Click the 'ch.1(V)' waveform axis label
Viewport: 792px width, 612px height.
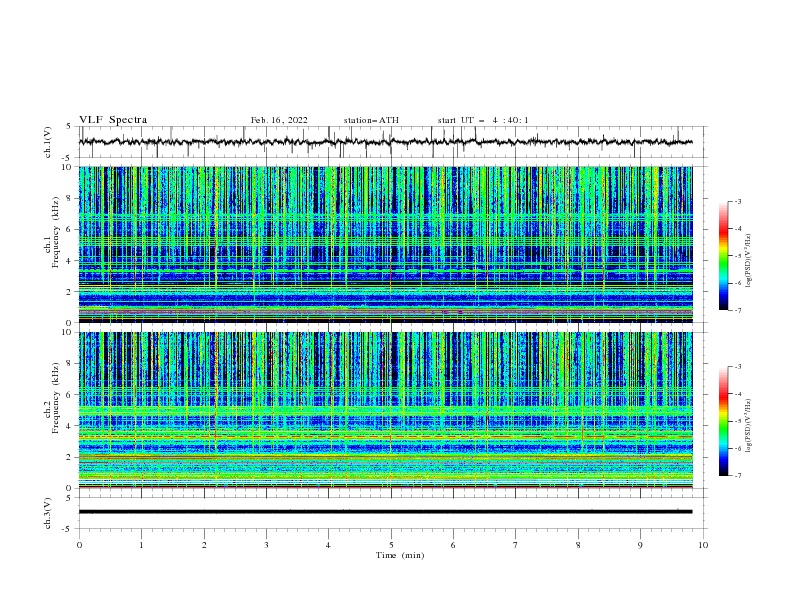[48, 142]
